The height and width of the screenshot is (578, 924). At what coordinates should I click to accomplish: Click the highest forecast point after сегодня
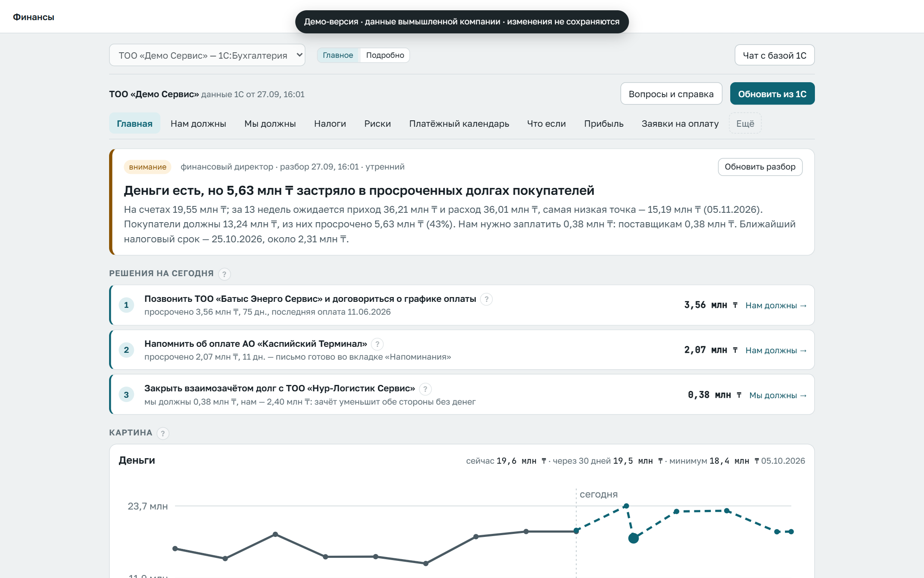pos(626,506)
